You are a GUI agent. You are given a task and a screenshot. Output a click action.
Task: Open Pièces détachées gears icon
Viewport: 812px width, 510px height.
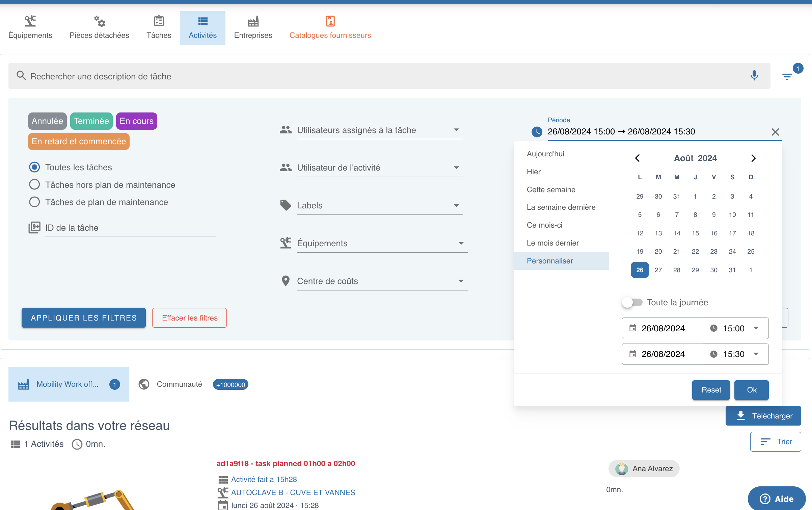click(x=99, y=21)
